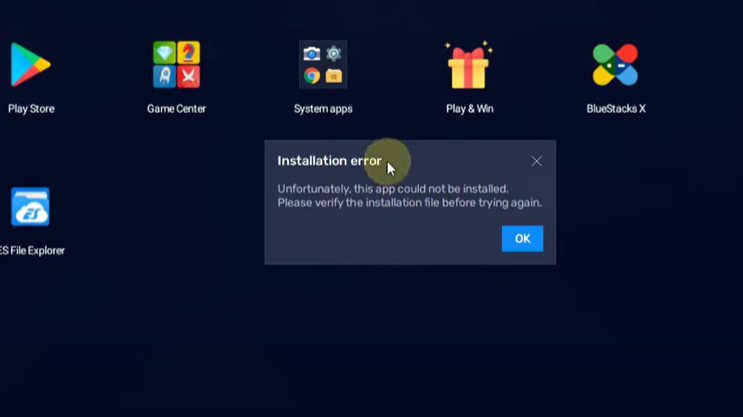Click the "Play & Win" label text
This screenshot has width=743, height=417.
[x=469, y=109]
